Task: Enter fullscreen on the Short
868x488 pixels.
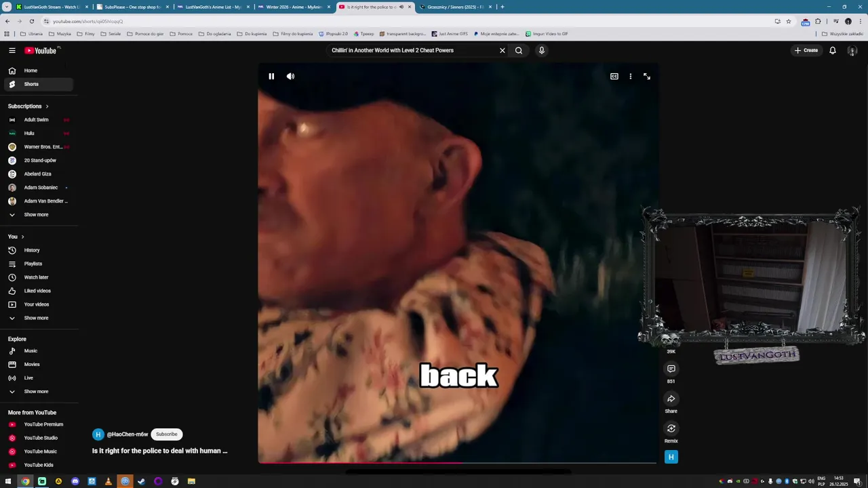Action: (647, 77)
